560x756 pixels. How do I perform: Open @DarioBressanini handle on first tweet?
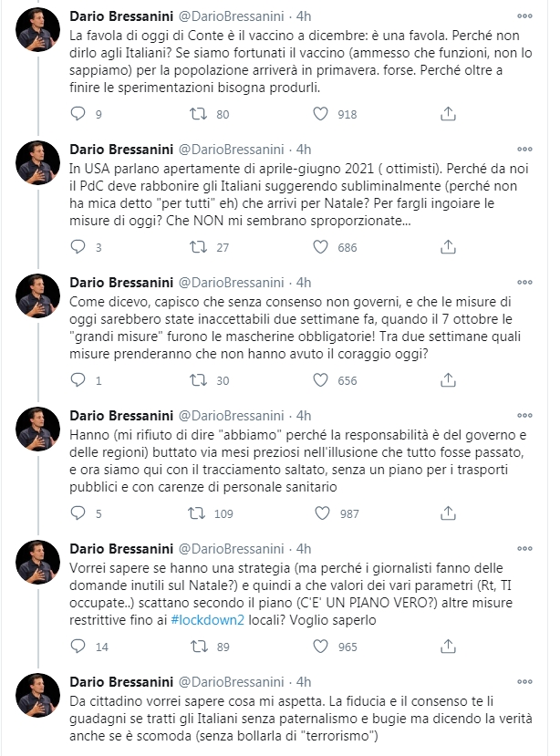click(232, 16)
